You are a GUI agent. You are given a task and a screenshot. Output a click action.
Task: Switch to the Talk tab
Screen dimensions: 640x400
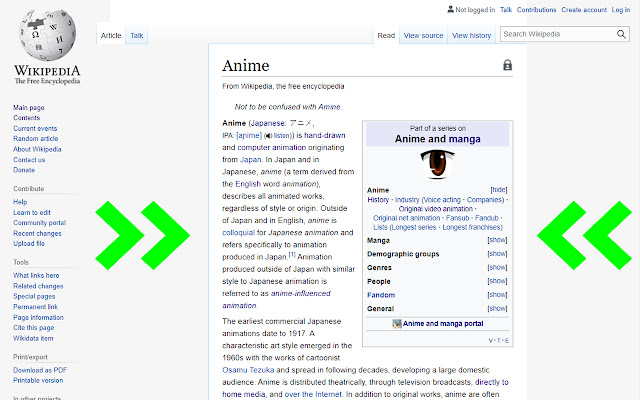click(x=136, y=35)
